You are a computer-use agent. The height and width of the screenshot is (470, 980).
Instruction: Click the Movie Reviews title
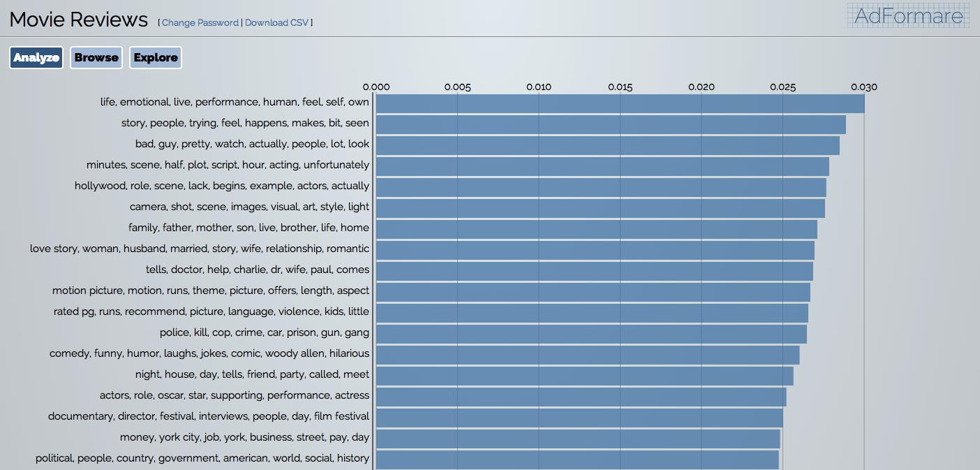click(79, 20)
